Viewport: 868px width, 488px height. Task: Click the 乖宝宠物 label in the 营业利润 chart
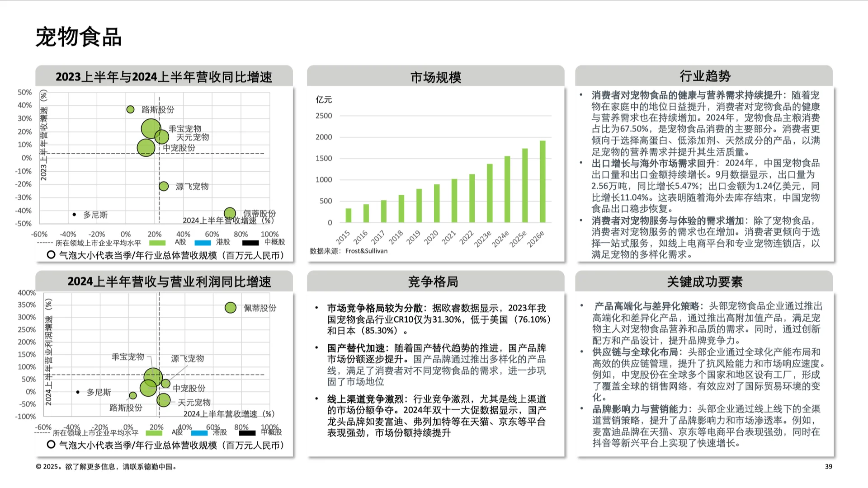tap(128, 357)
